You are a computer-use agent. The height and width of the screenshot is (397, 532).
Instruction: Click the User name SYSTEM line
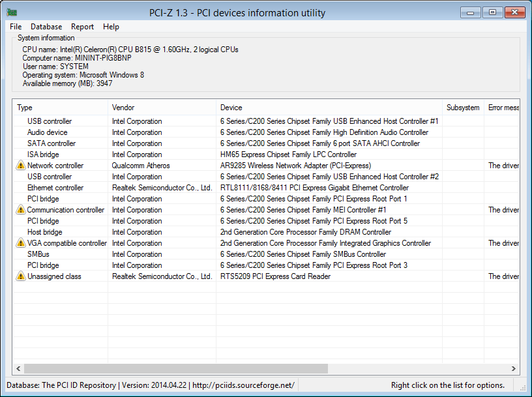coord(55,66)
